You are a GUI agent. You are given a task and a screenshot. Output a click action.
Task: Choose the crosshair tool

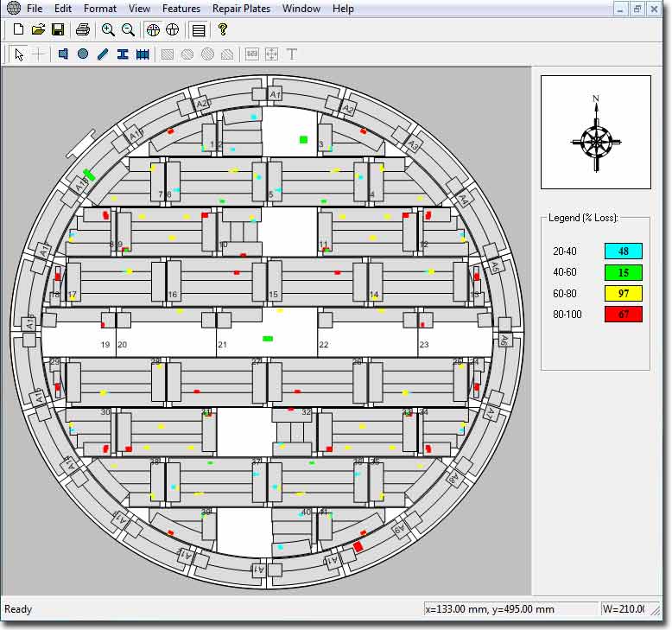click(39, 54)
